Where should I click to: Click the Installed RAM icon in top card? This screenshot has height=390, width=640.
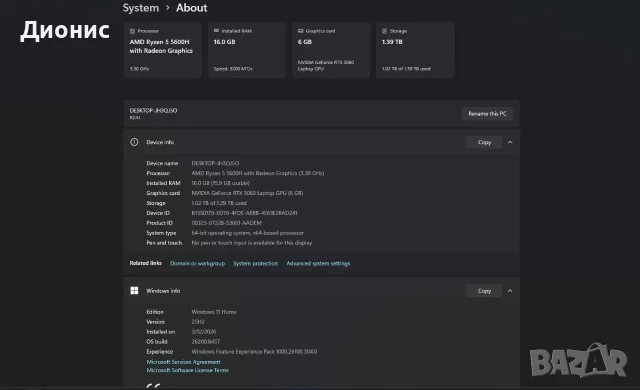point(216,31)
